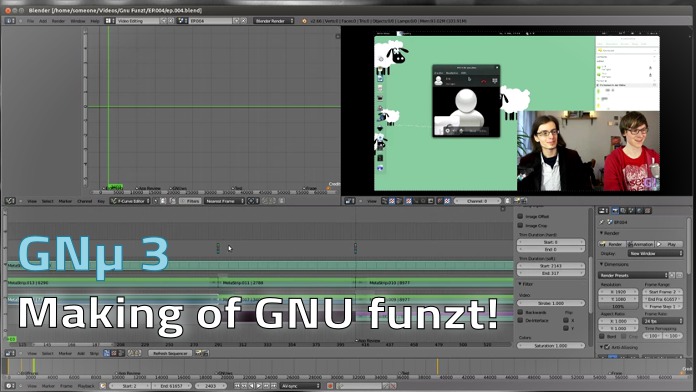Toggle the Anti-Aliasing panel checkbox
Screen dimensions: 696x392
[x=607, y=347]
